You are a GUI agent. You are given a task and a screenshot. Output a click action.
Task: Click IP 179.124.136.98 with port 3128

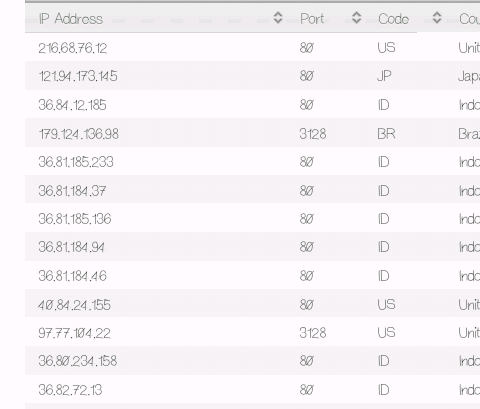[79, 134]
